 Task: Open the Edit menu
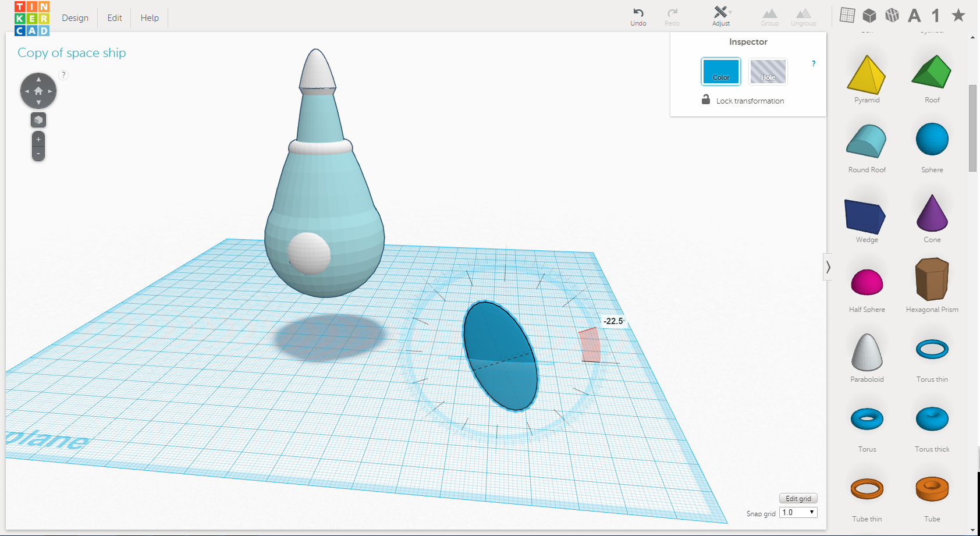[x=115, y=18]
